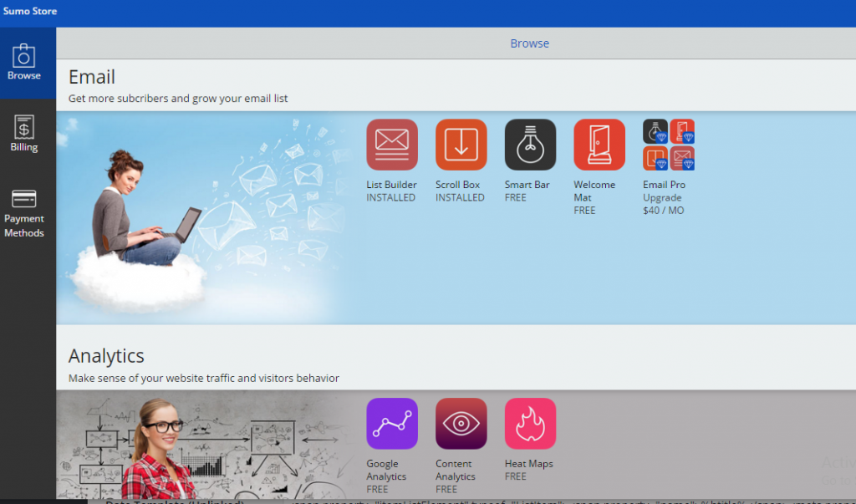Click 'Make sense of your website traffic' description
856x504 pixels.
click(x=204, y=378)
